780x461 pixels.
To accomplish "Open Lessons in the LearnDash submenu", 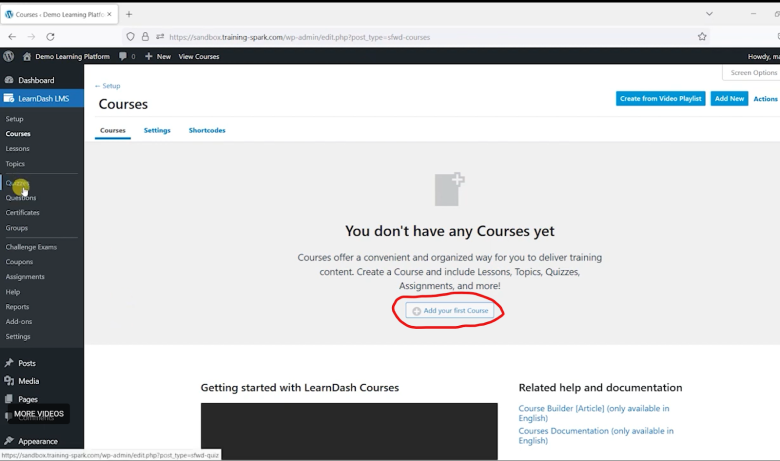I will 17,148.
